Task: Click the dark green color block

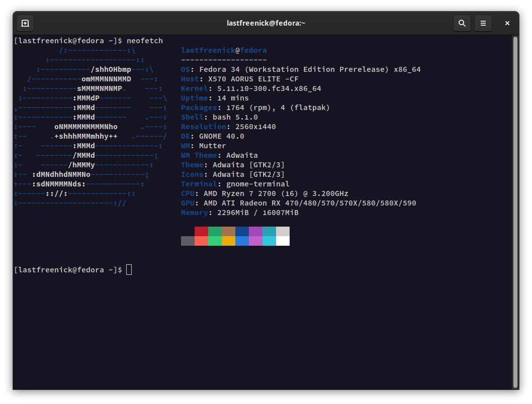Action: (215, 231)
